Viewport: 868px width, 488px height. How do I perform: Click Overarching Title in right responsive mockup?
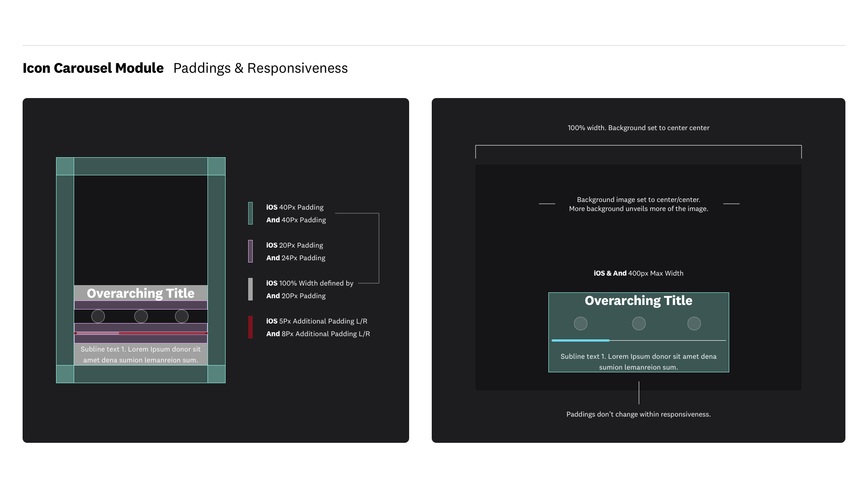[x=638, y=300]
